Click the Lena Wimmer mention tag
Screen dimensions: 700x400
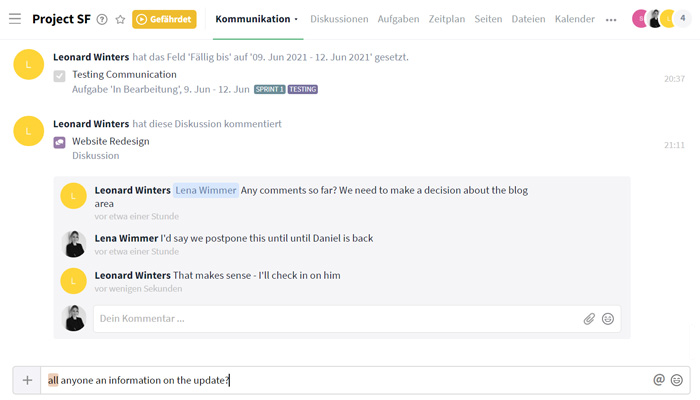coord(206,190)
